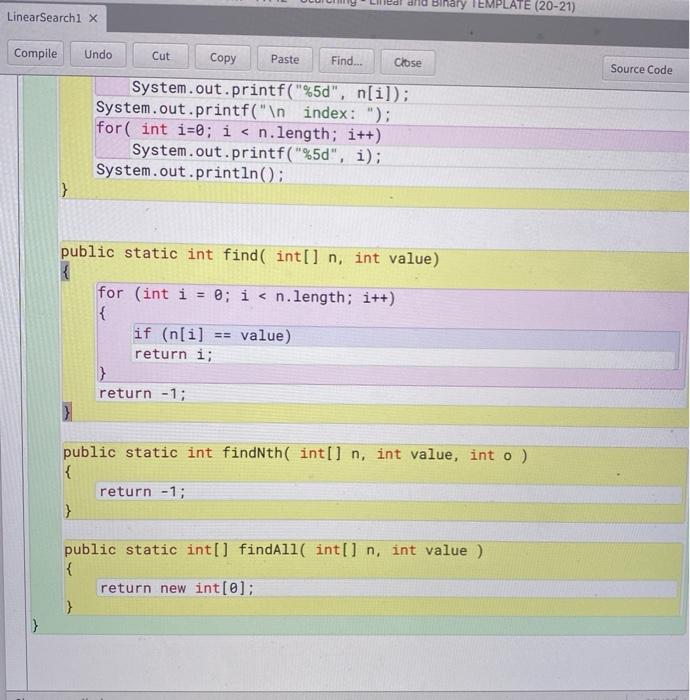Viewport: 690px width, 700px height.
Task: Click the highlighted closing brace of find method
Action: (67, 412)
